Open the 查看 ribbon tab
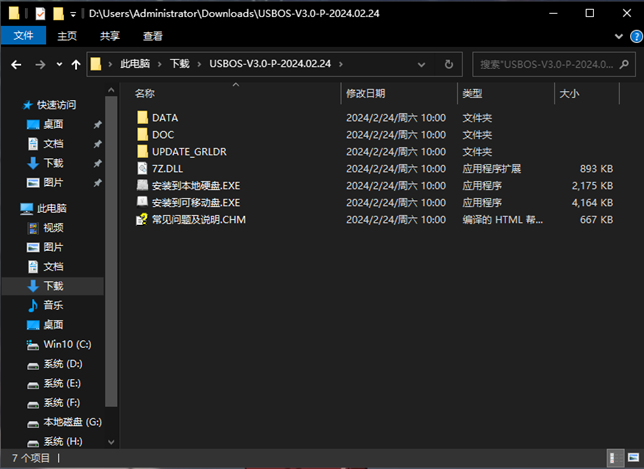Image resolution: width=644 pixels, height=469 pixels. point(153,36)
